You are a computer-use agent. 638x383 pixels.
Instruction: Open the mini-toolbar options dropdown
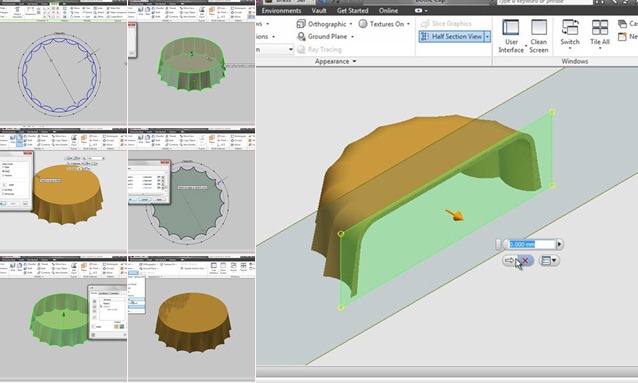[x=549, y=260]
